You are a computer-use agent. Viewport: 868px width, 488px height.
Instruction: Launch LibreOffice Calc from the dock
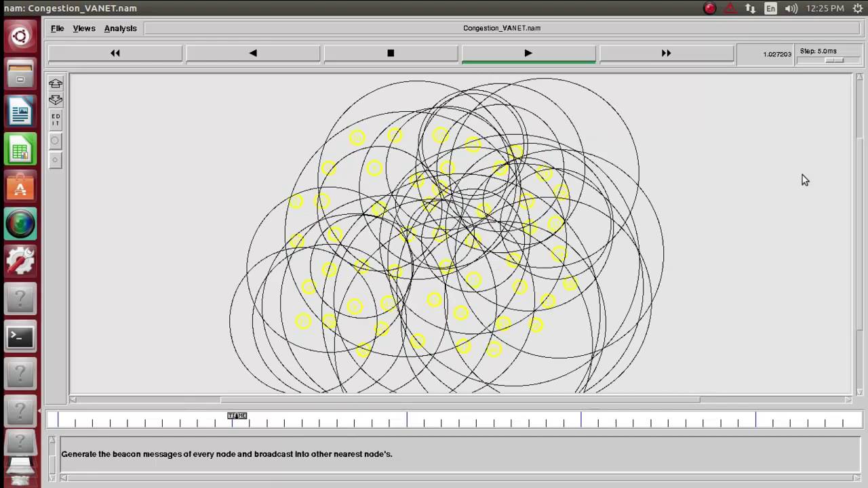[x=20, y=148]
